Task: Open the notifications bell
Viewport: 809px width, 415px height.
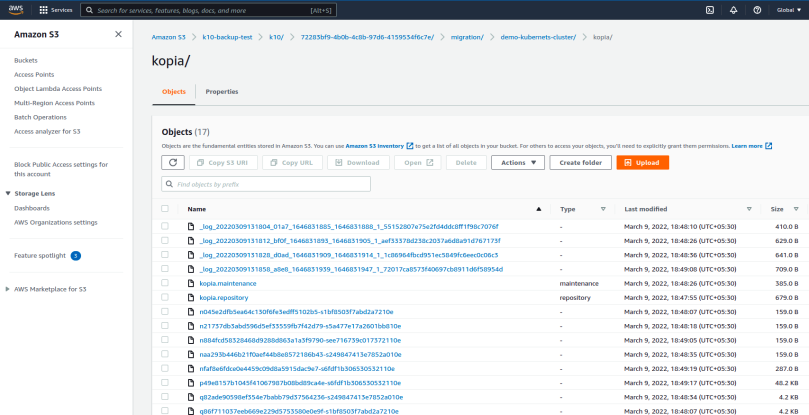Action: tap(734, 10)
